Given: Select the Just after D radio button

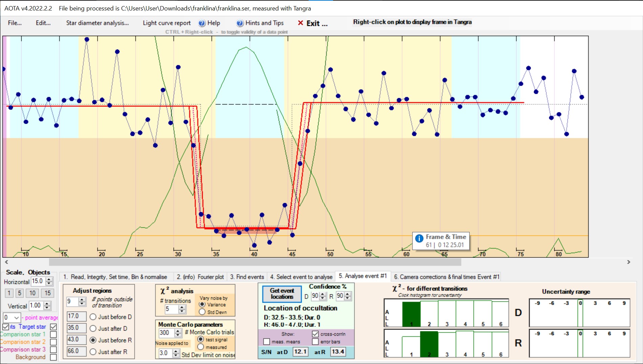Looking at the screenshot, I should tap(93, 329).
